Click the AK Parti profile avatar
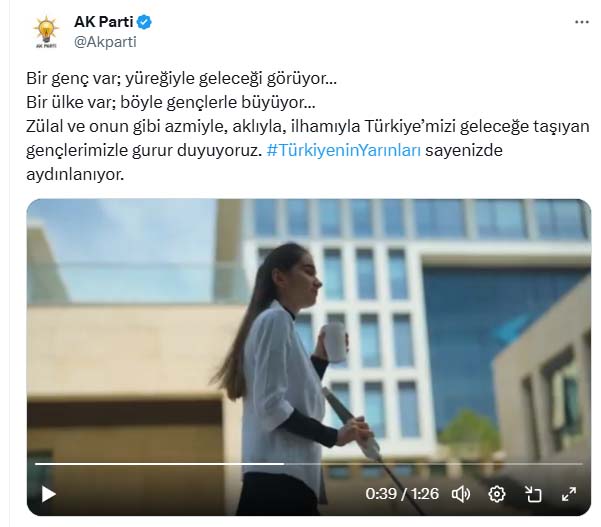Screen dimensions: 601x527 (46, 31)
